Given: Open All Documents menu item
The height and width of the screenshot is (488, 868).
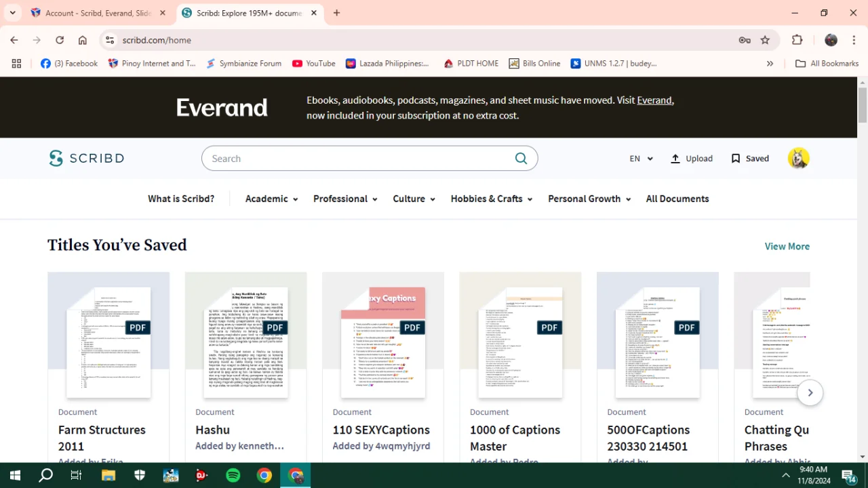Looking at the screenshot, I should point(677,199).
